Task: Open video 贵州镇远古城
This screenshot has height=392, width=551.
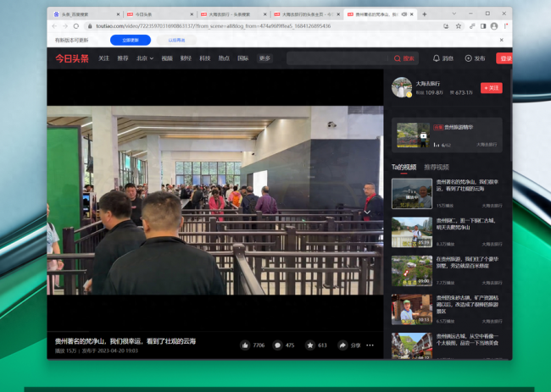Action: point(447,345)
